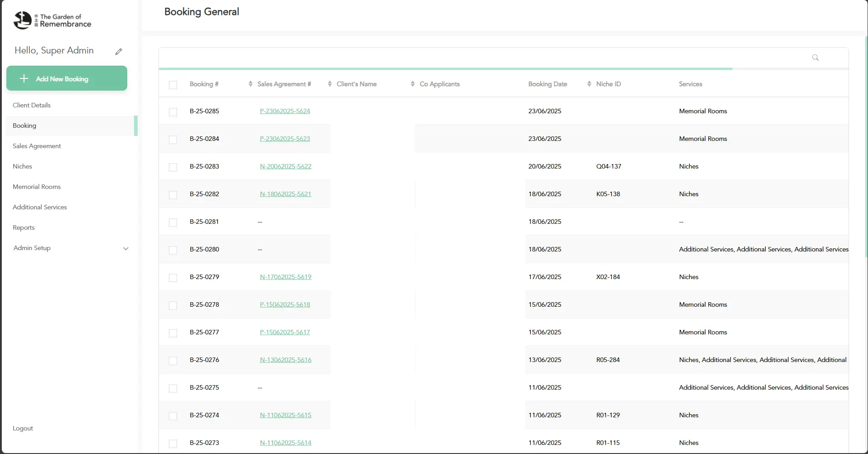Open the Reports section
Viewport: 868px width, 454px height.
(x=24, y=227)
